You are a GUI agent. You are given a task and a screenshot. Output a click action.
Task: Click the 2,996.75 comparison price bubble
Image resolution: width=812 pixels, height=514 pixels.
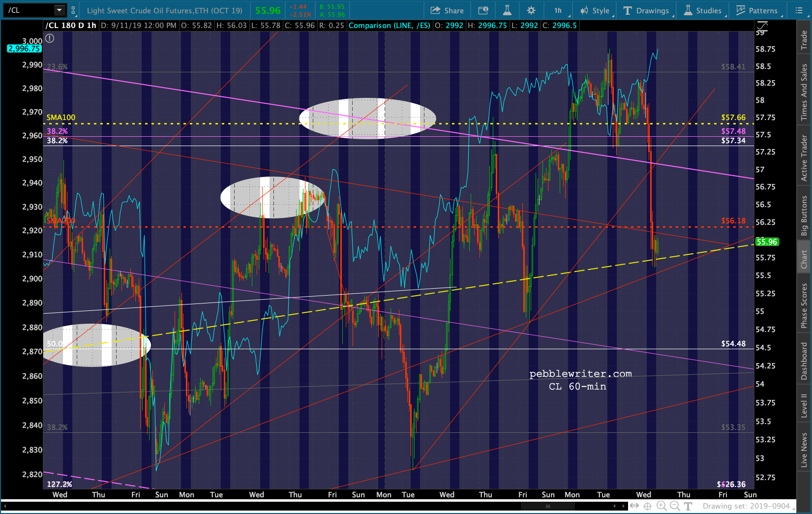(x=24, y=49)
